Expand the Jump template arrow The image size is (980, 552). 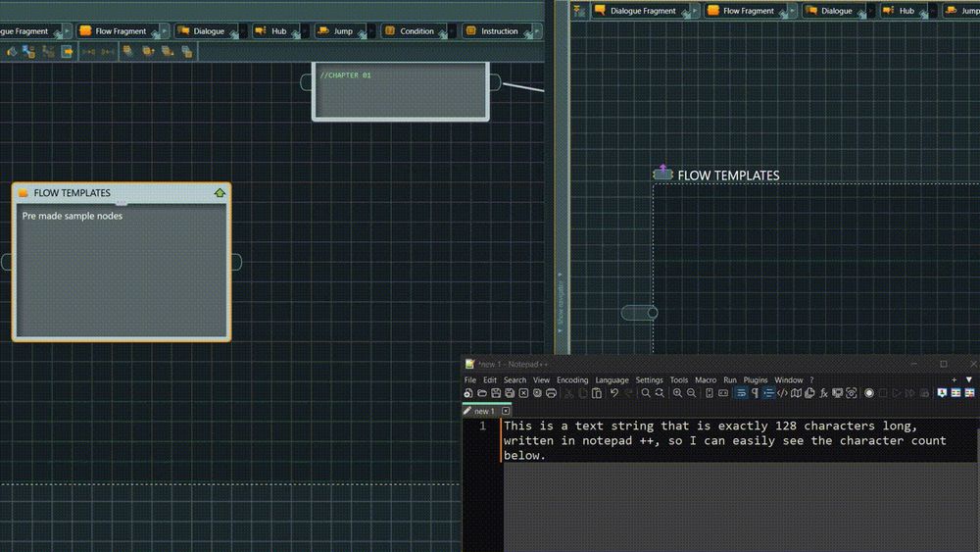tap(371, 31)
